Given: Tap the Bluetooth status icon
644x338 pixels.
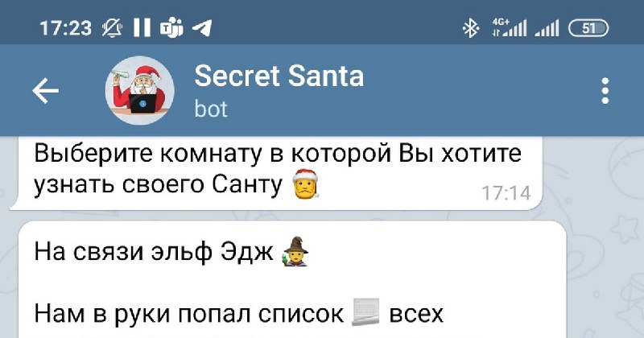Looking at the screenshot, I should pyautogui.click(x=471, y=28).
